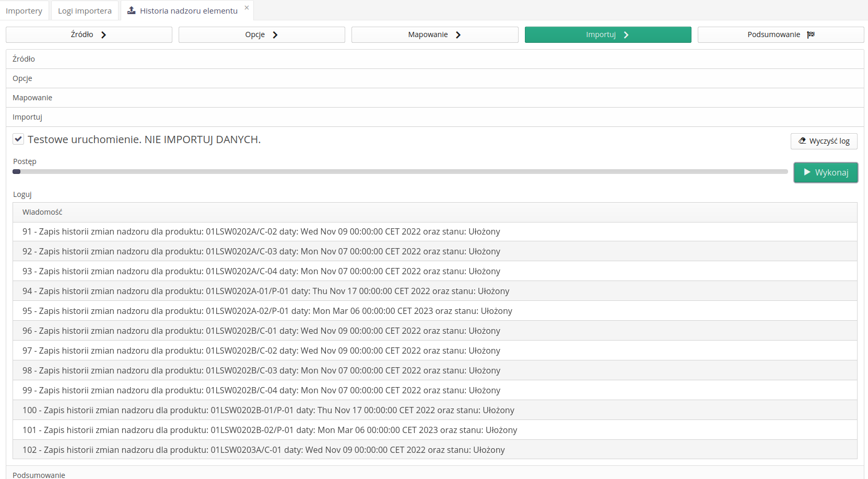Click the chevron arrow on Importuj step

tap(626, 34)
